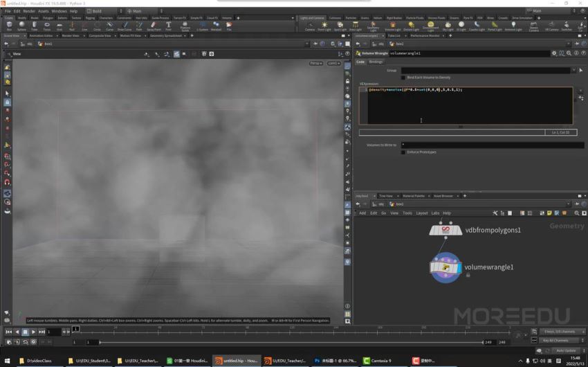Click the frame range slider bar
The image size is (588, 367).
coord(291,342)
